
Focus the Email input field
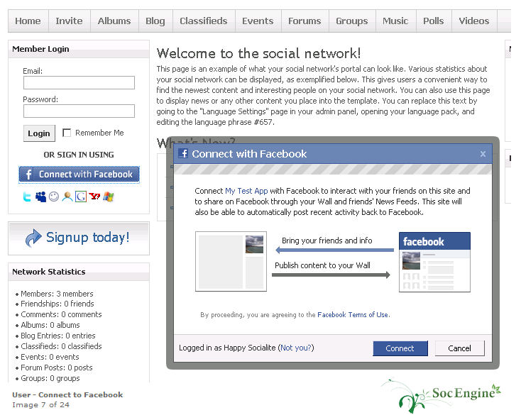coord(79,83)
